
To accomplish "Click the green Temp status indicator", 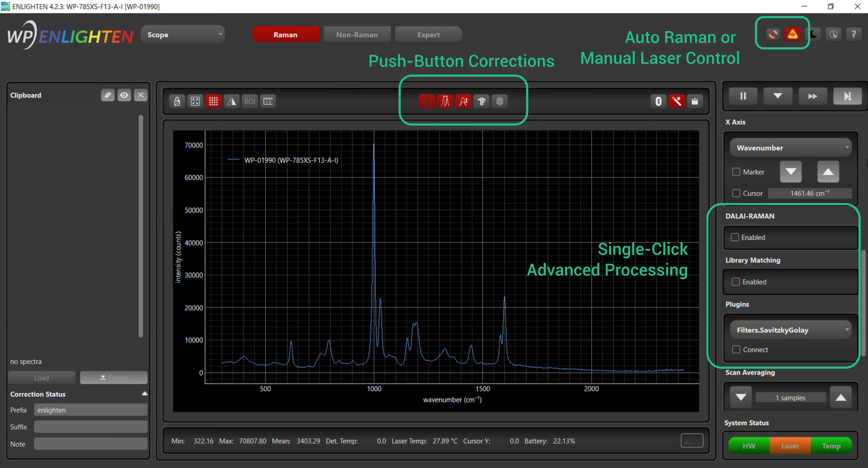I will 831,446.
